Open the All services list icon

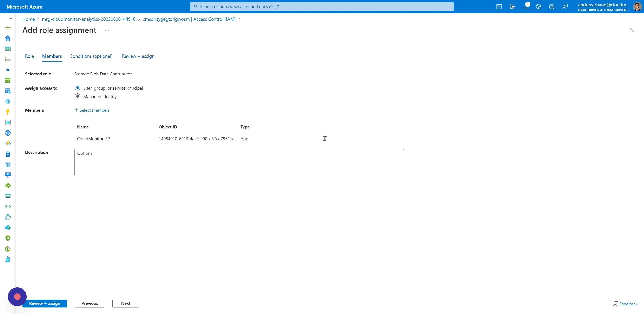pos(8,59)
